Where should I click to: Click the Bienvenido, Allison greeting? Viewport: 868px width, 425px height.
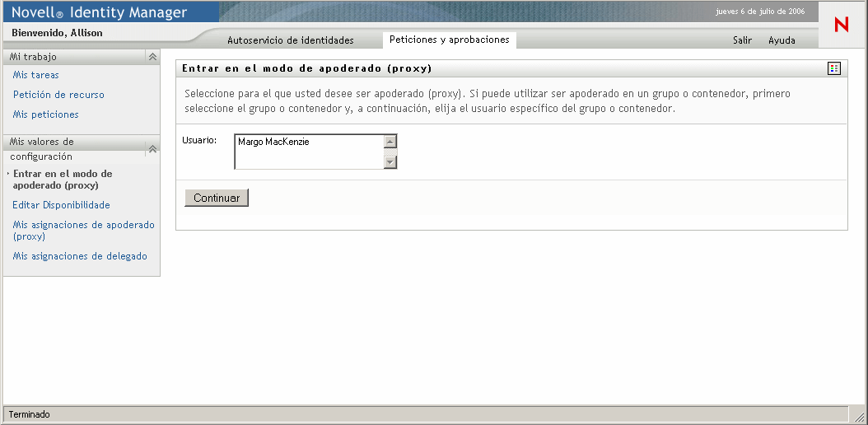57,33
